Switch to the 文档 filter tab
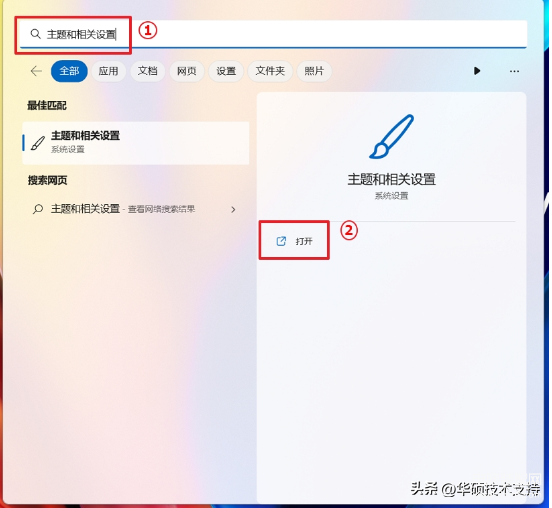Image resolution: width=552 pixels, height=508 pixels. pos(148,71)
